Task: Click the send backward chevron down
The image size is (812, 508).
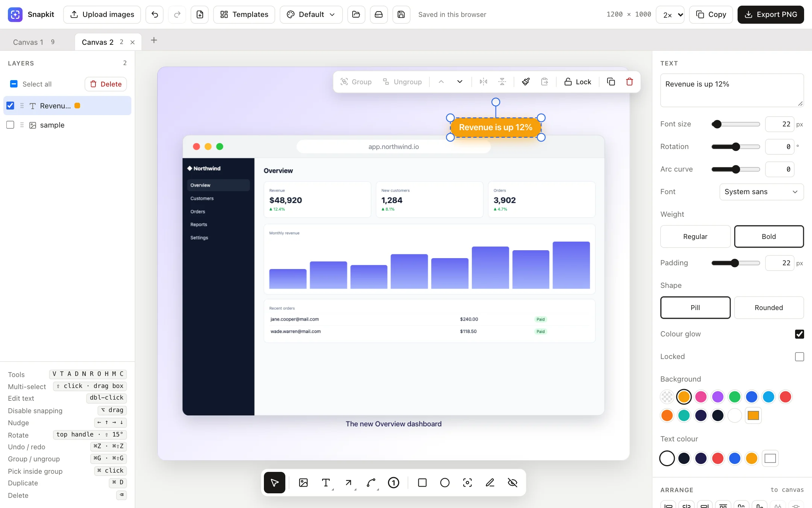Action: [x=460, y=82]
